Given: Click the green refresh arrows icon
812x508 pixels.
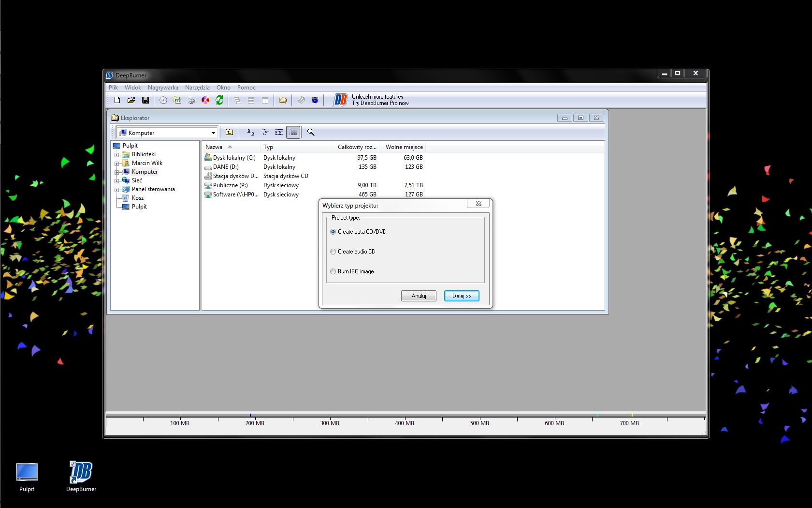Looking at the screenshot, I should pyautogui.click(x=219, y=100).
